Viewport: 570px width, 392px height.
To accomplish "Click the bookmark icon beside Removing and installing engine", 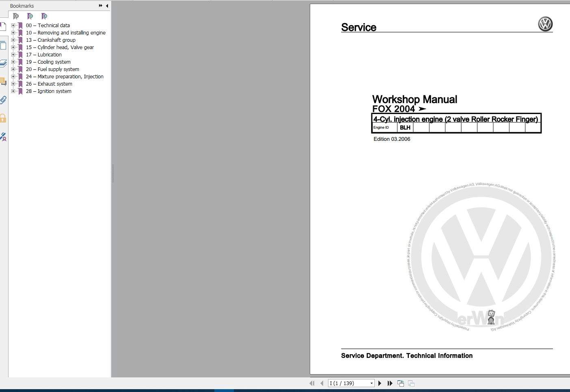I will (x=20, y=32).
